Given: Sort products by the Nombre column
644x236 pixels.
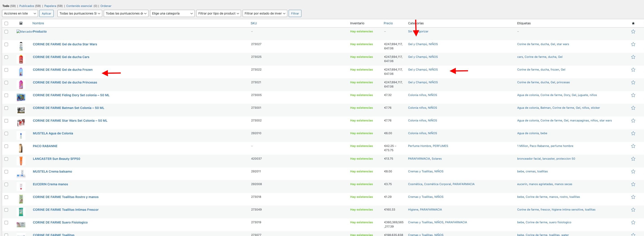Looking at the screenshot, I should (x=38, y=23).
